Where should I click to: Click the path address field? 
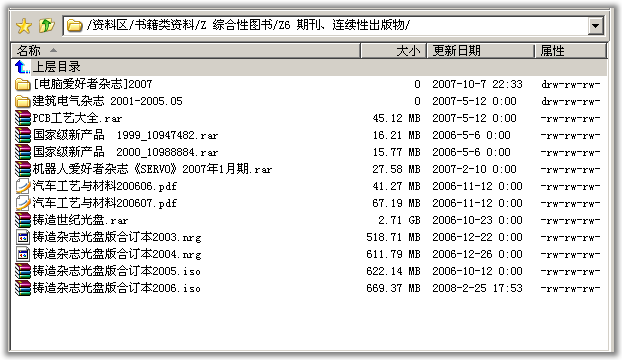[333, 26]
